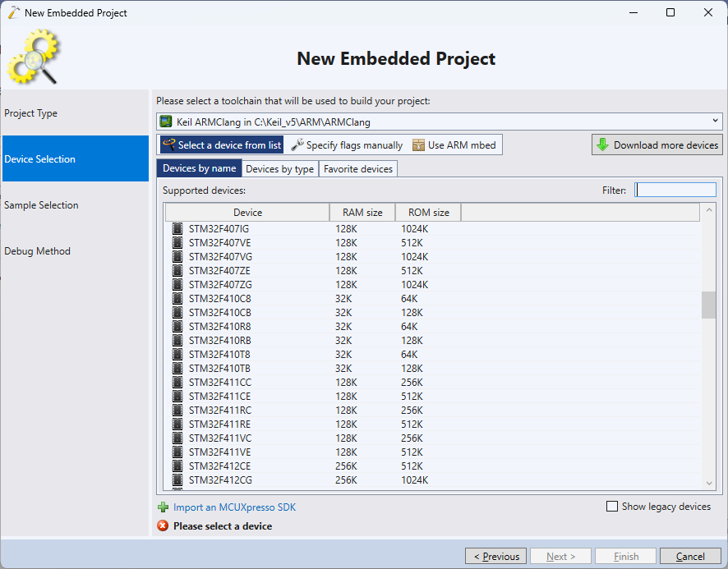Click the chip icon beside STM32F407VG
728x569 pixels.
click(177, 257)
